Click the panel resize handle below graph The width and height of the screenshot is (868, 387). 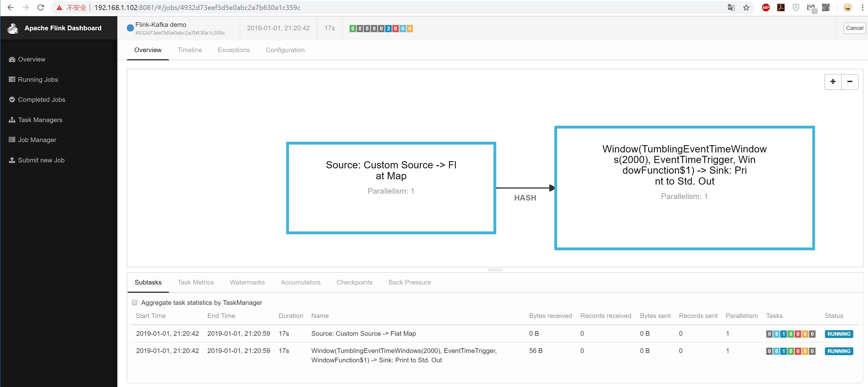(x=495, y=270)
